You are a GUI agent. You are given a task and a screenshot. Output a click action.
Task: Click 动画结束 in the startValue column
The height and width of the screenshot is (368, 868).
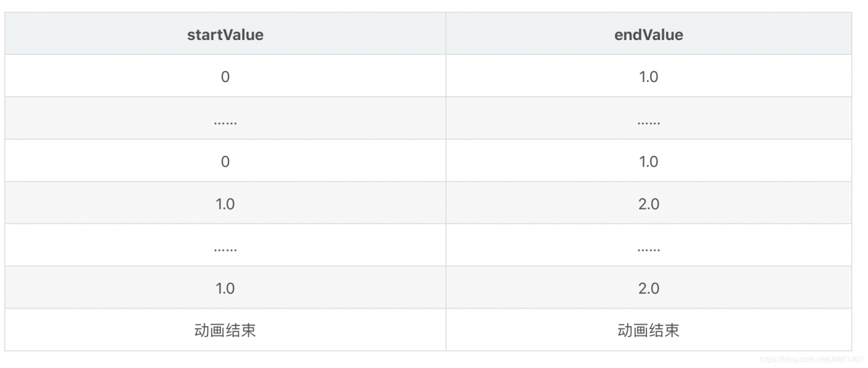225,331
